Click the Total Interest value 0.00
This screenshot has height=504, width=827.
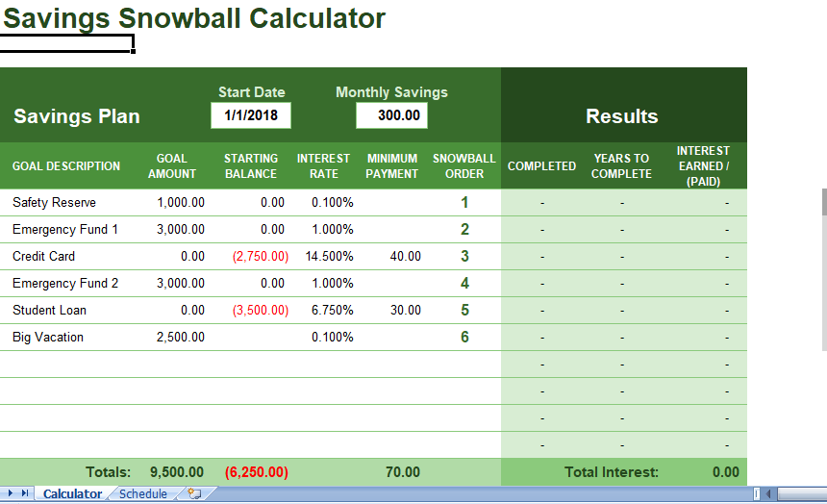(726, 472)
